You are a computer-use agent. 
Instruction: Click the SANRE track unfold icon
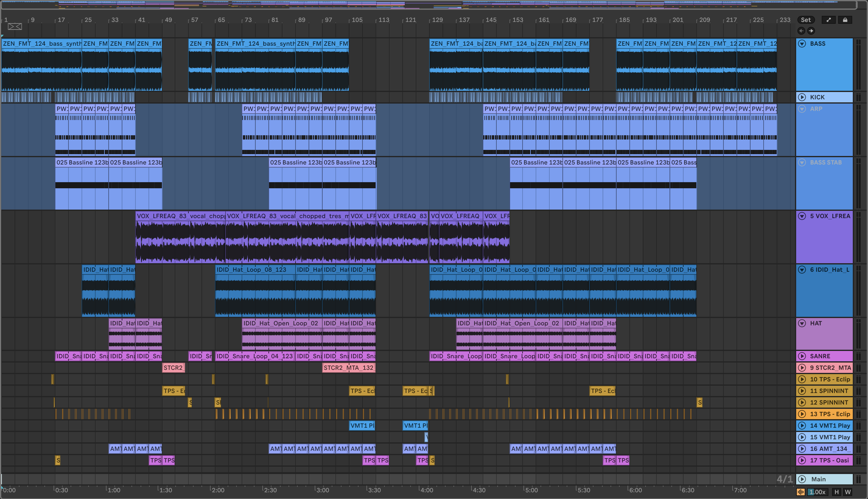(802, 356)
